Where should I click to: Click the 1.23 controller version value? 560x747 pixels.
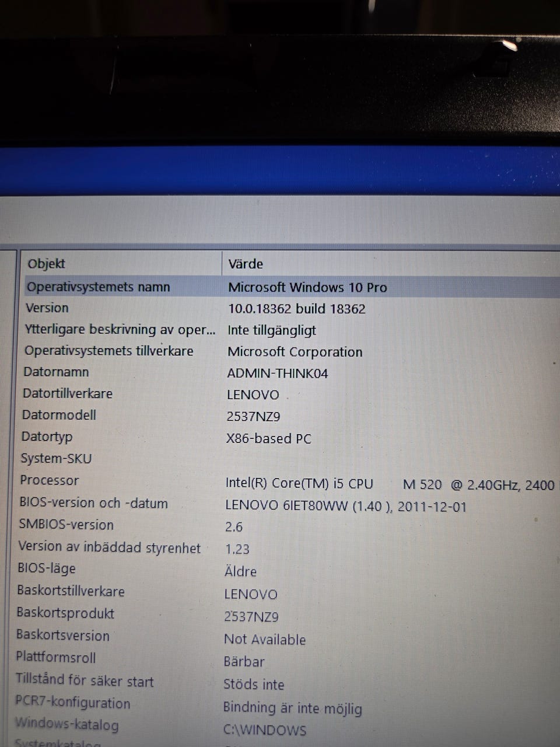[237, 549]
